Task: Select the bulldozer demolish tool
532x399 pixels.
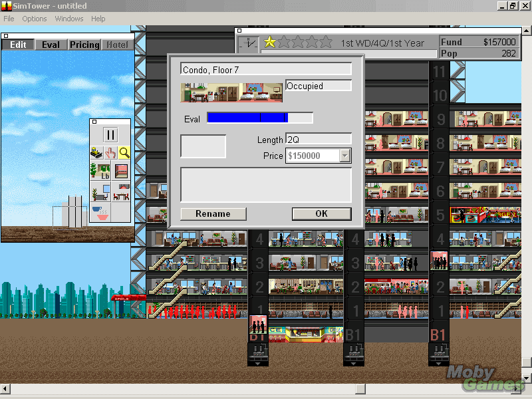Action: click(x=96, y=153)
